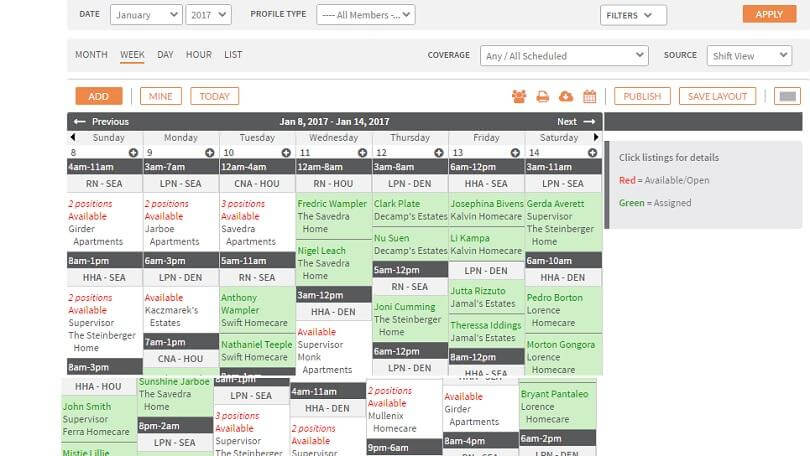Click the Save Layout button
Screen dimensions: 810x456
coord(717,96)
